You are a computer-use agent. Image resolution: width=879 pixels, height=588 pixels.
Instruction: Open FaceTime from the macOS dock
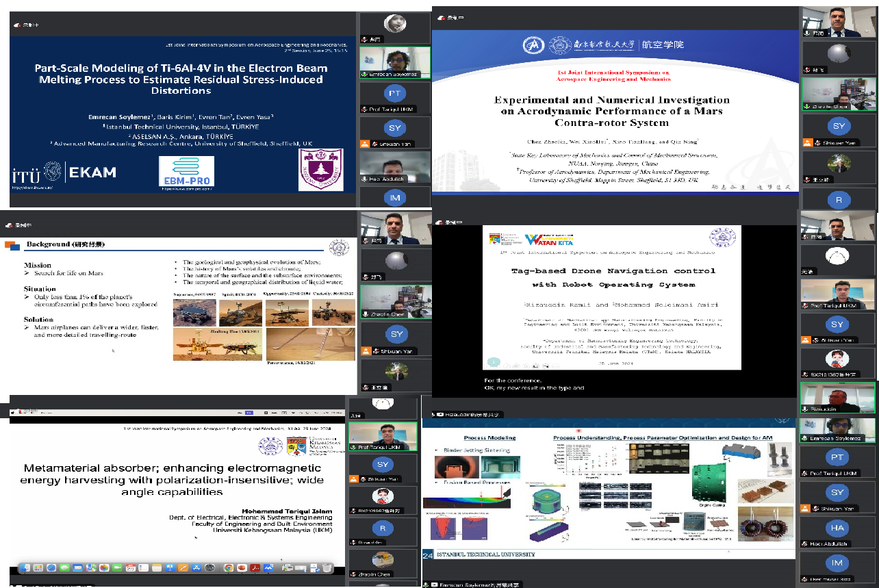coord(117,567)
